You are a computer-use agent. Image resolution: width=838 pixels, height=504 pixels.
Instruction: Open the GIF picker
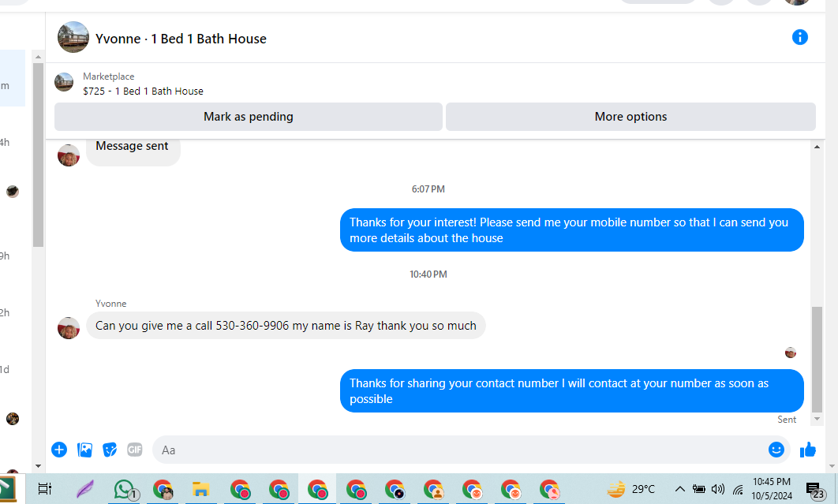[x=135, y=450]
